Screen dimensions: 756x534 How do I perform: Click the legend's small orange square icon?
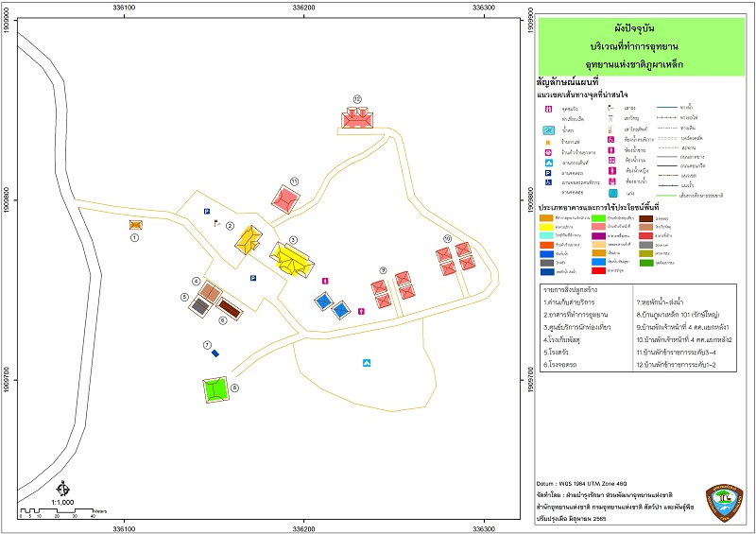[548, 143]
